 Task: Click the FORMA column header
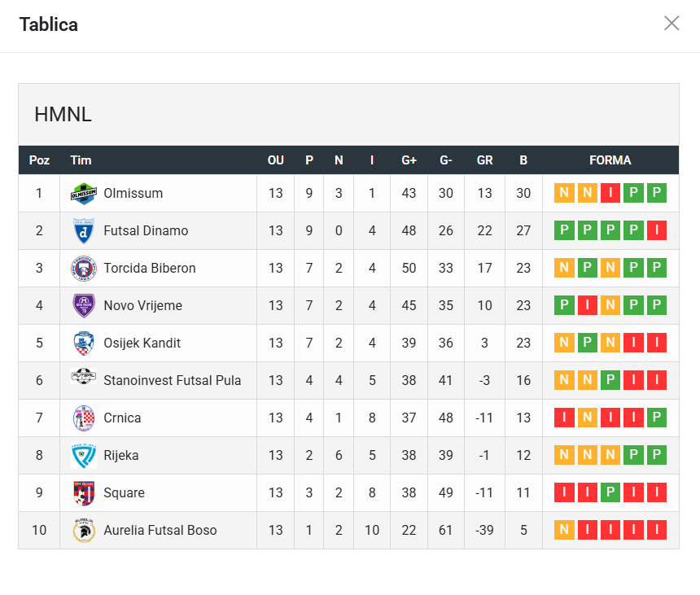click(x=610, y=160)
